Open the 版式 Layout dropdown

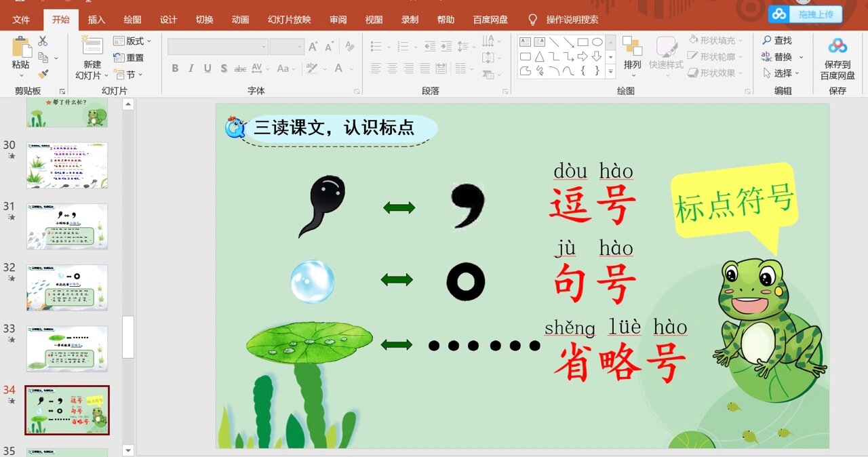coord(132,41)
